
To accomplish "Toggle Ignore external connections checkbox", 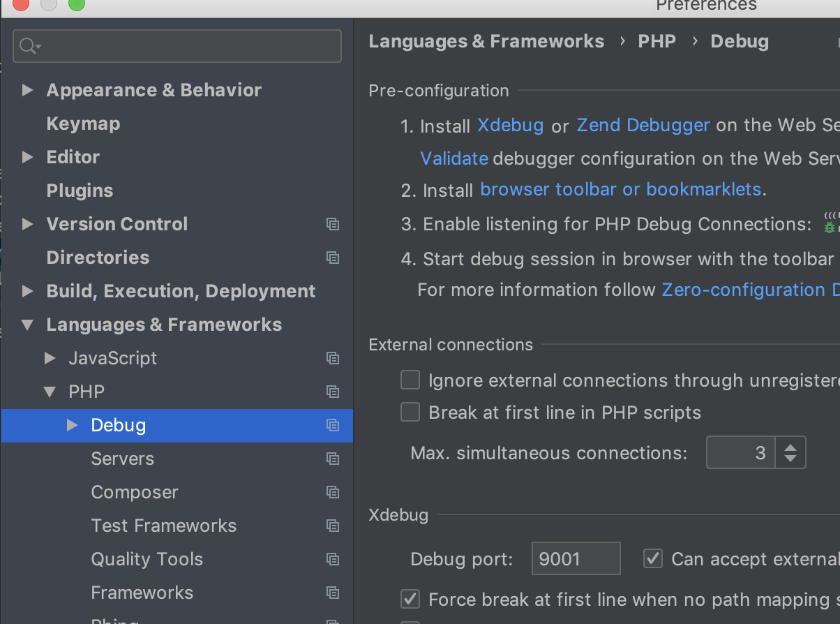I will tap(410, 380).
